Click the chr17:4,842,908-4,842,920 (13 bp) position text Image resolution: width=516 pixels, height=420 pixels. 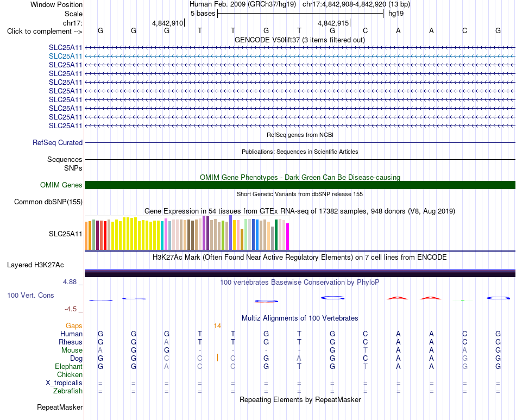point(356,4)
